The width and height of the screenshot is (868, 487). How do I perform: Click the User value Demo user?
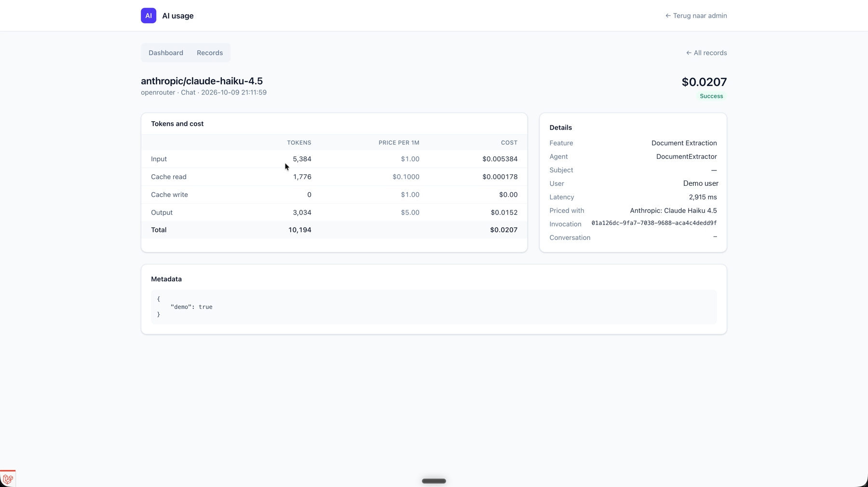click(x=700, y=183)
